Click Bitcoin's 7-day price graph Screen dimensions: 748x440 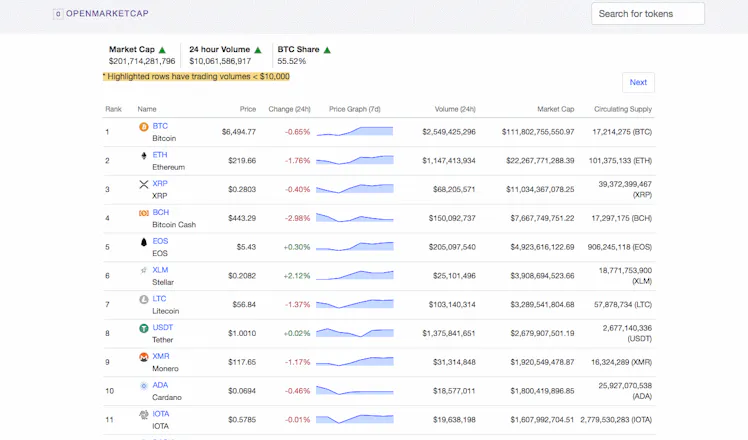(355, 131)
